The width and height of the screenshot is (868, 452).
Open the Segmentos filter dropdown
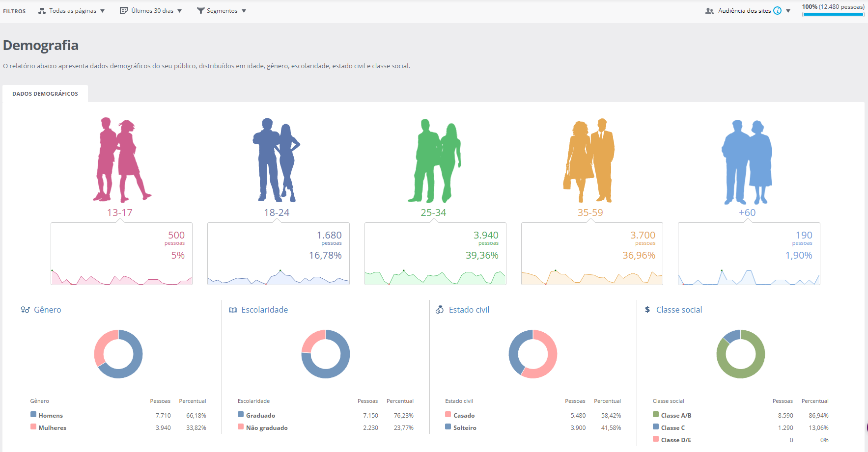point(222,11)
